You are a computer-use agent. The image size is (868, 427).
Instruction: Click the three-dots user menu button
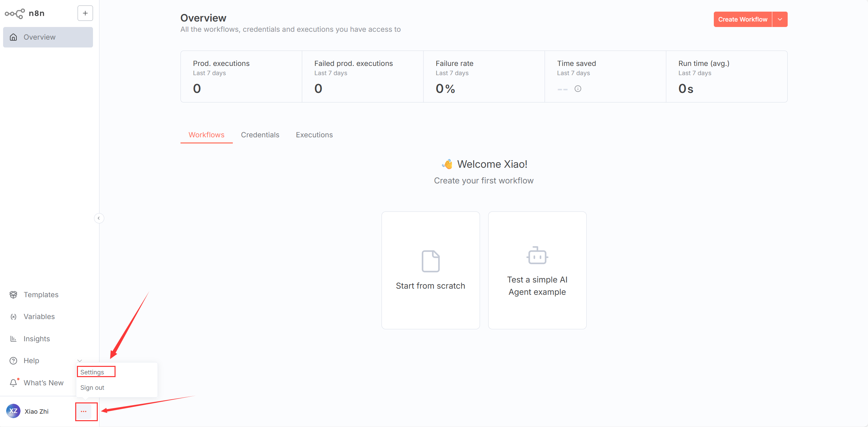coord(84,411)
